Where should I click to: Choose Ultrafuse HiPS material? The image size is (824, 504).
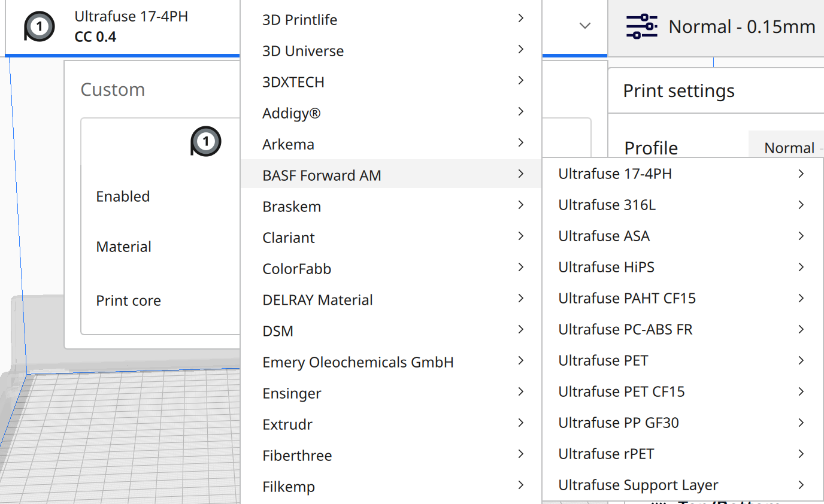tap(683, 267)
